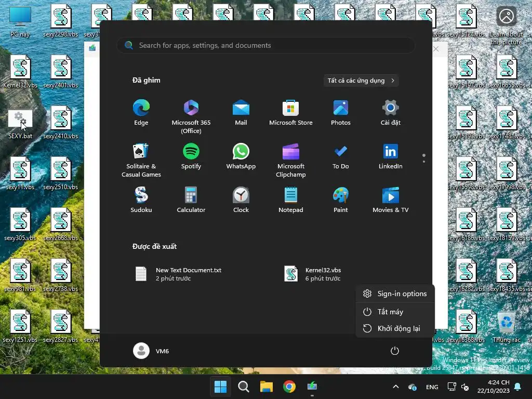The height and width of the screenshot is (399, 532).
Task: Show Tất cả các ứng dụng list
Action: pyautogui.click(x=361, y=81)
